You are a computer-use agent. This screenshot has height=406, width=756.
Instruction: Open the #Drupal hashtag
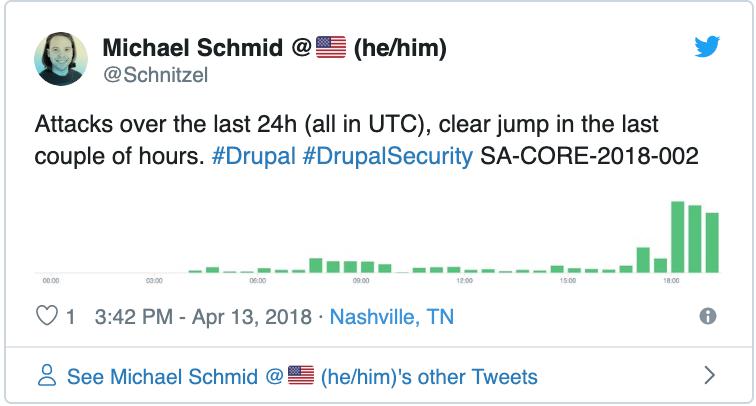[x=254, y=156]
